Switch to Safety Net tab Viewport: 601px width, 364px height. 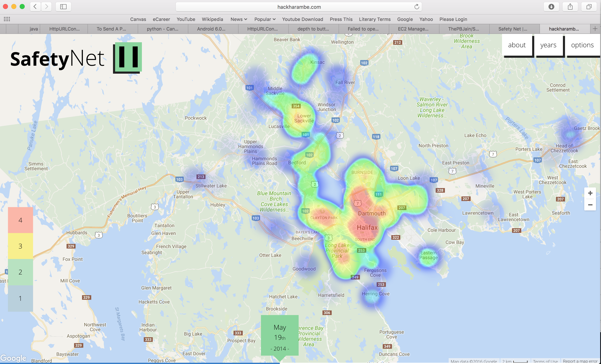pos(512,29)
